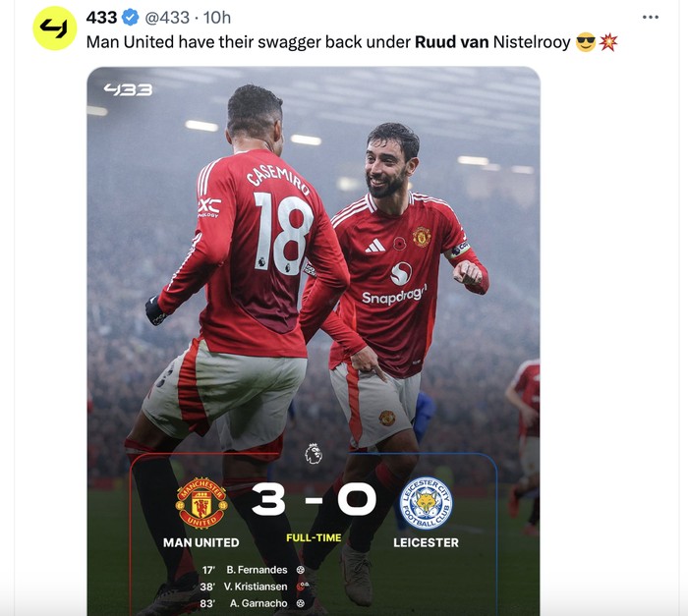Click the V. Kristiansen 38' entry

click(255, 587)
